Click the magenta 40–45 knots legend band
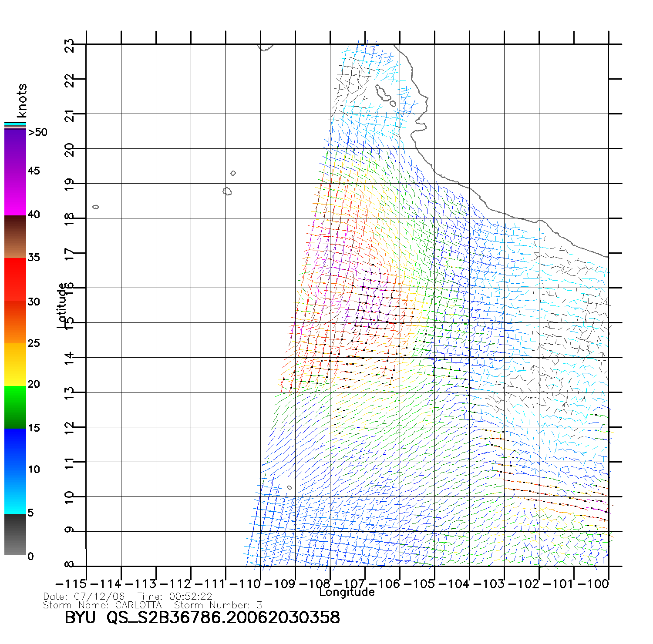This screenshot has height=644, width=653. pyautogui.click(x=15, y=194)
